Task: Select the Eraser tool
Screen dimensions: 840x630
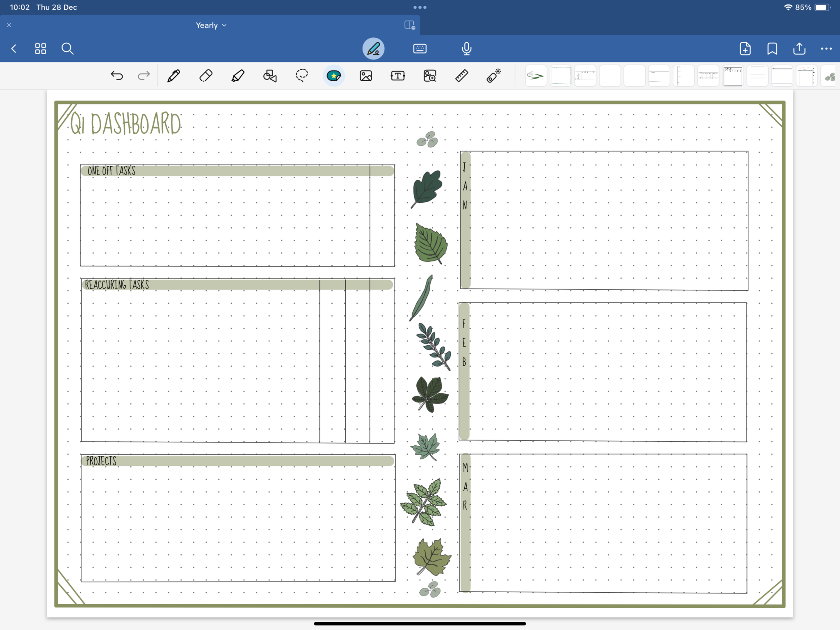Action: click(x=205, y=76)
